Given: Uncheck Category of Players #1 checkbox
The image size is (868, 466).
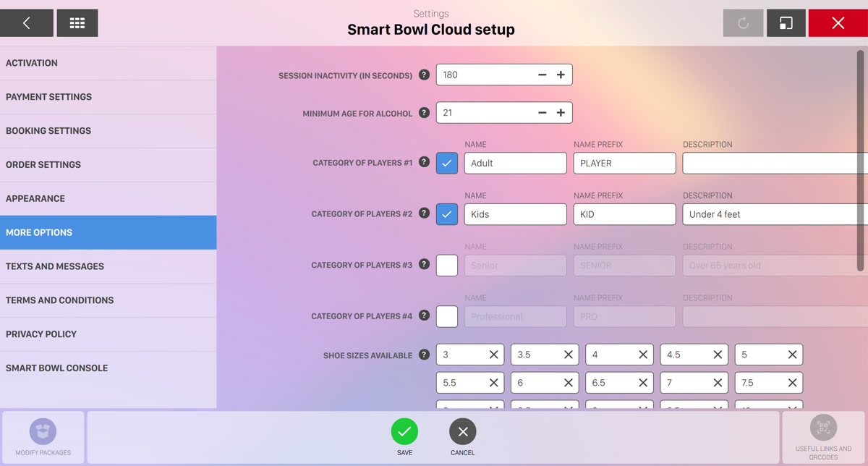Looking at the screenshot, I should [x=447, y=164].
